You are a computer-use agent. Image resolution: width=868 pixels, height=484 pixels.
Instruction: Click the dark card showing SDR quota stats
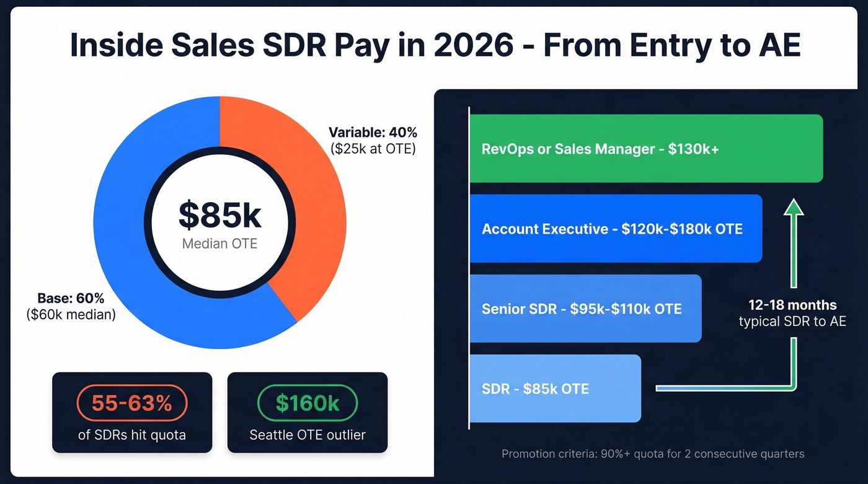coord(131,413)
